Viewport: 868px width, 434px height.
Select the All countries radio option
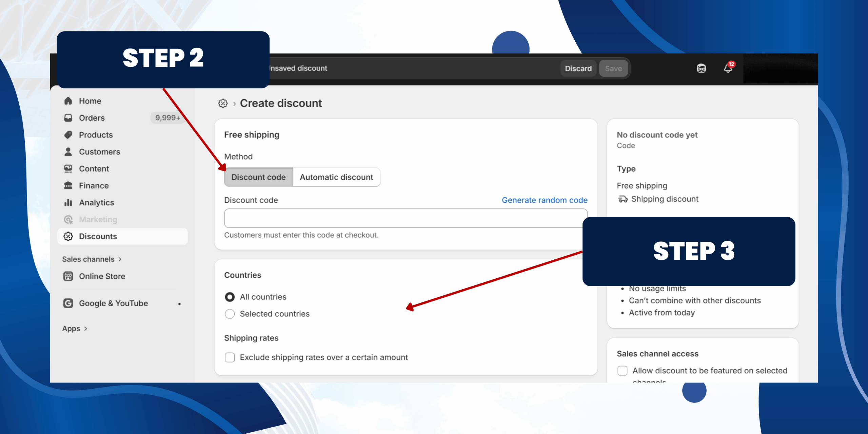click(230, 297)
